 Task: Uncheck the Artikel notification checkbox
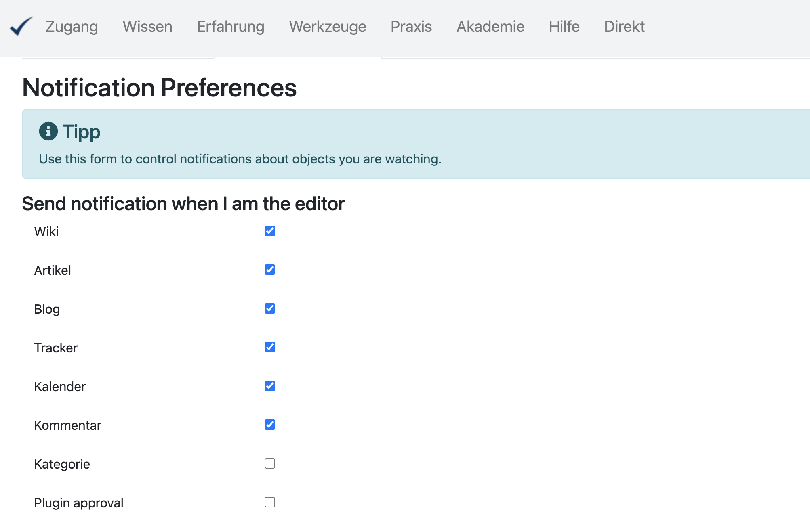270,270
